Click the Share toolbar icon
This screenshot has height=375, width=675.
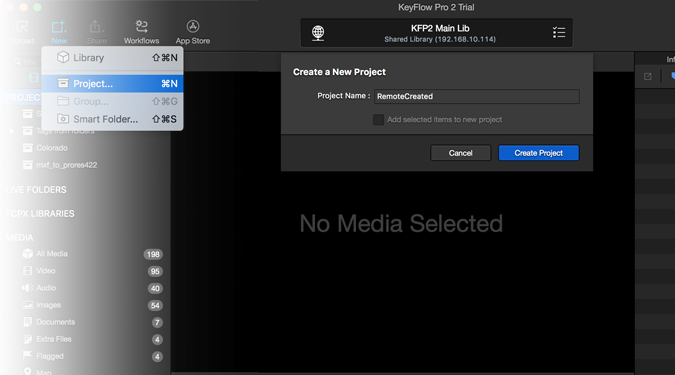pos(96,32)
